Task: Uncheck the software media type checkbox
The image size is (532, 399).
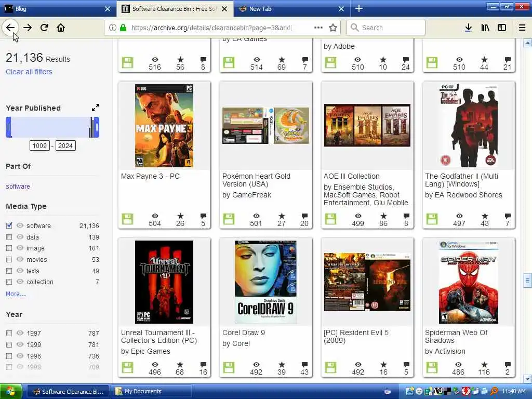Action: click(x=9, y=225)
